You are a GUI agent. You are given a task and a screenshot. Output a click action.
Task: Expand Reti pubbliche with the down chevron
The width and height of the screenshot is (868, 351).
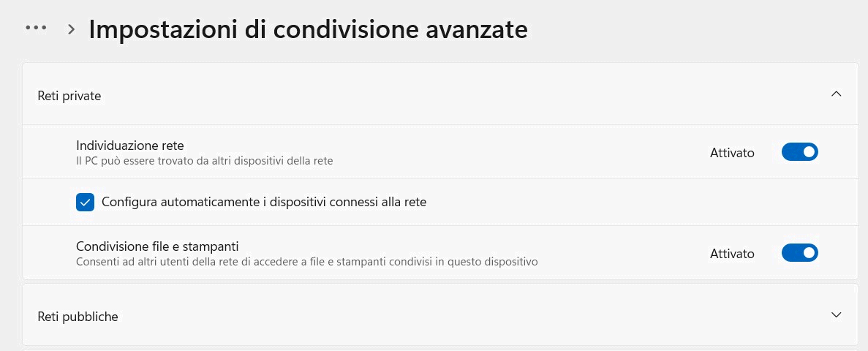tap(837, 314)
